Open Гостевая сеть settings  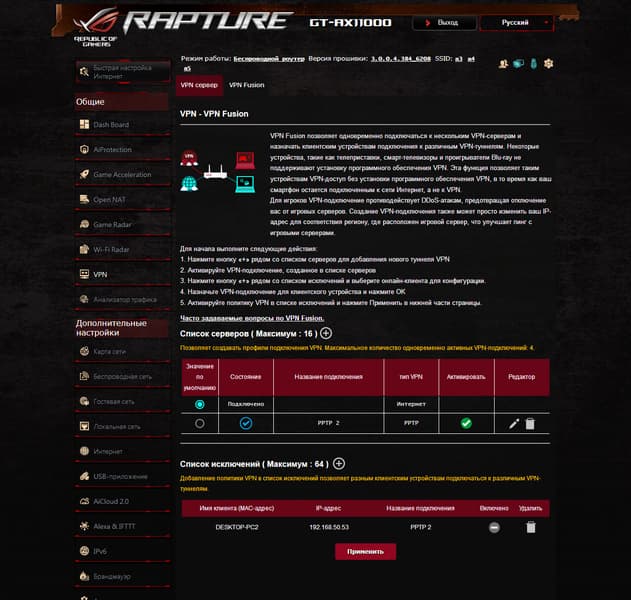122,401
